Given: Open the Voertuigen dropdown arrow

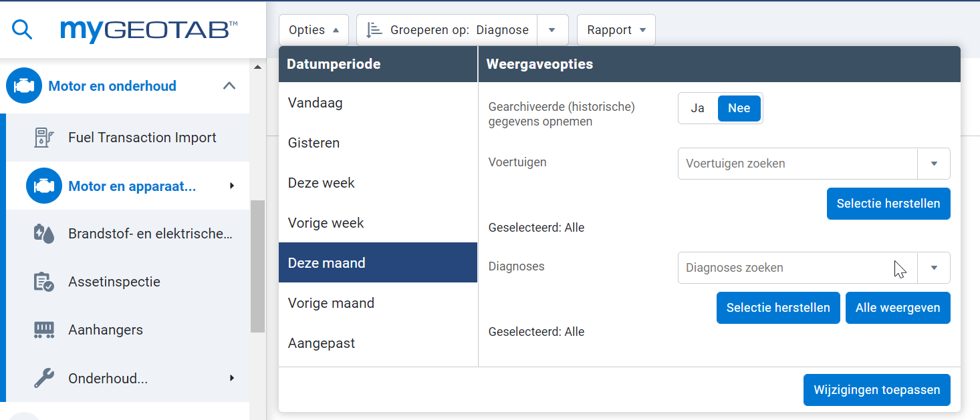Looking at the screenshot, I should click(934, 164).
